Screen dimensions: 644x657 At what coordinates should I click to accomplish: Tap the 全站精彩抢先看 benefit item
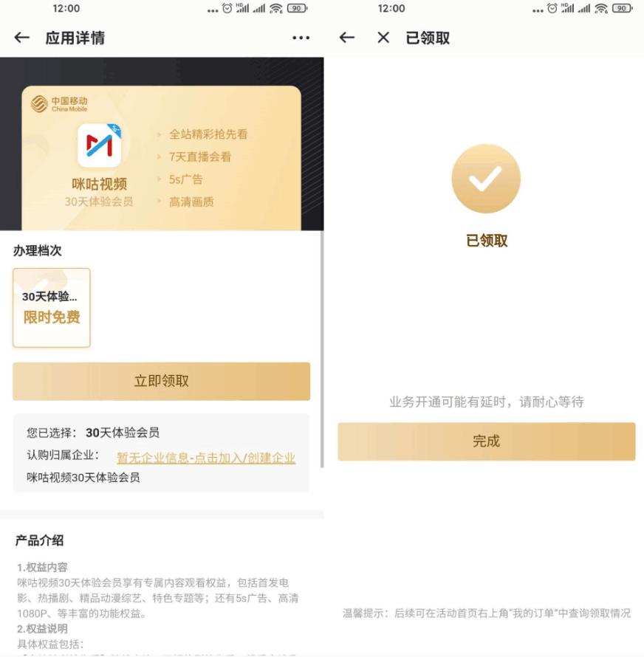[208, 134]
